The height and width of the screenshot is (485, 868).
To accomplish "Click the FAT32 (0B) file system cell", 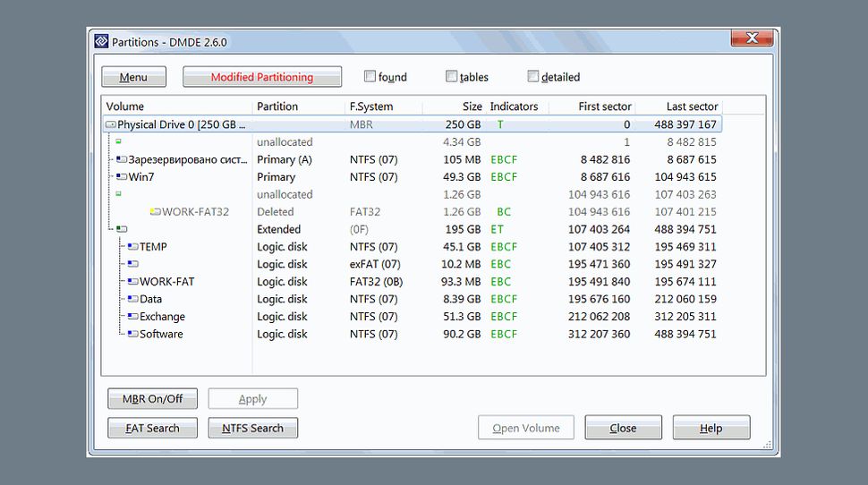I will tap(376, 282).
